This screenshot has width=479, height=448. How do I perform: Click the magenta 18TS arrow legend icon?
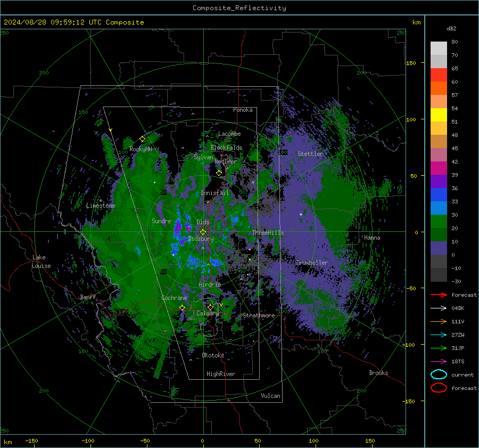pos(439,361)
